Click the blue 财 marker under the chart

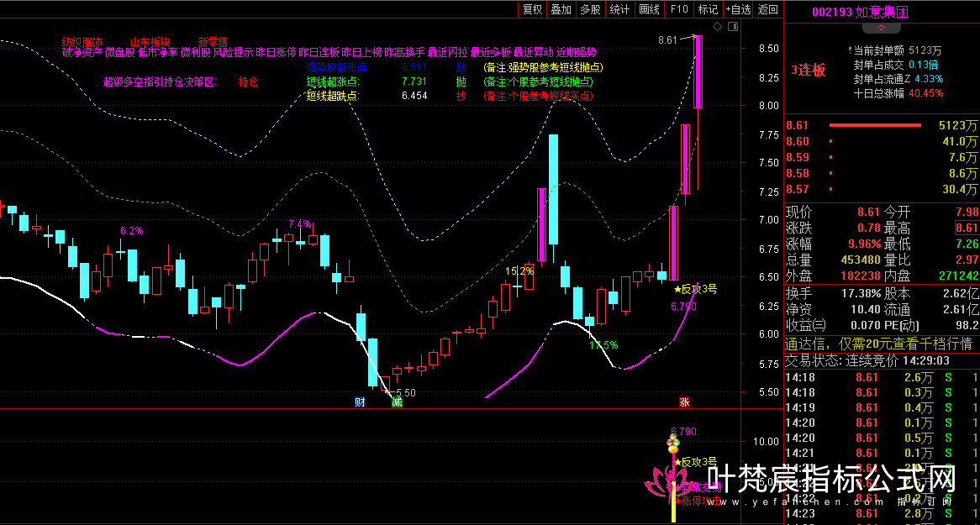pos(360,402)
